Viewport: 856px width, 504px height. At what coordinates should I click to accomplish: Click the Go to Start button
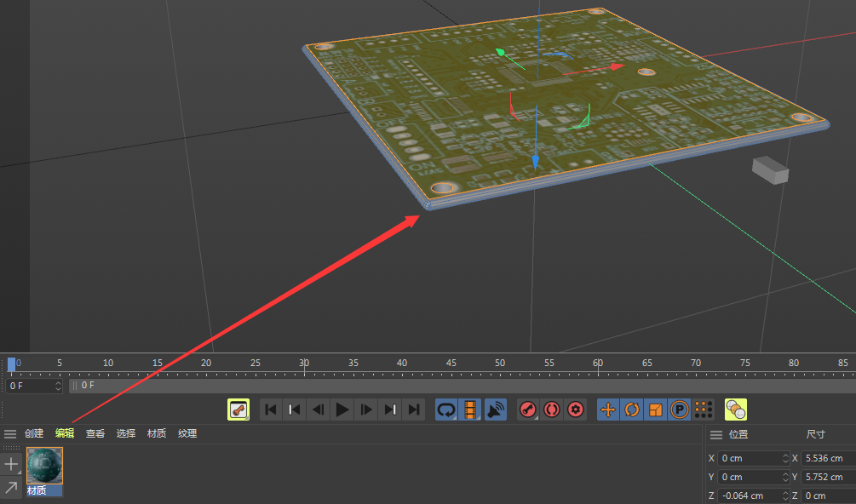click(270, 409)
